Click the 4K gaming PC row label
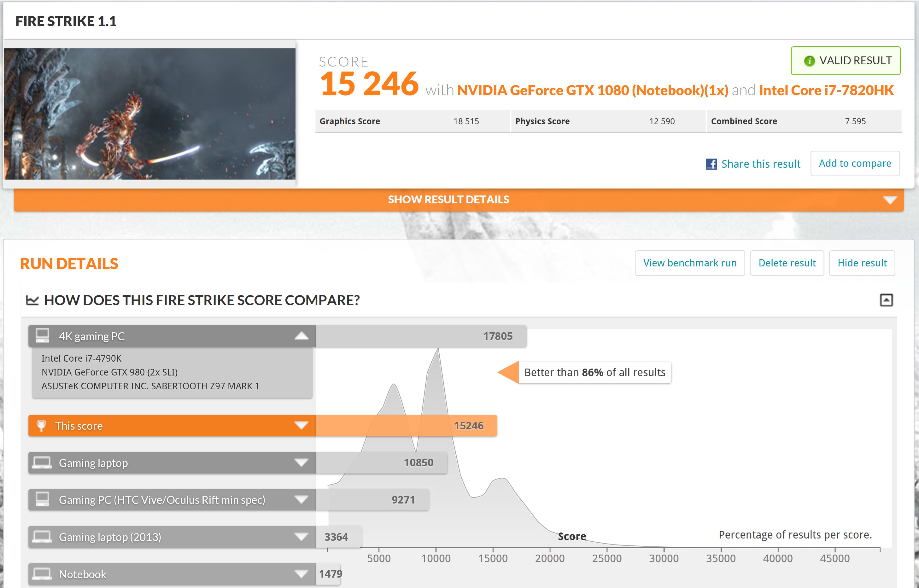This screenshot has width=919, height=588. click(x=92, y=336)
